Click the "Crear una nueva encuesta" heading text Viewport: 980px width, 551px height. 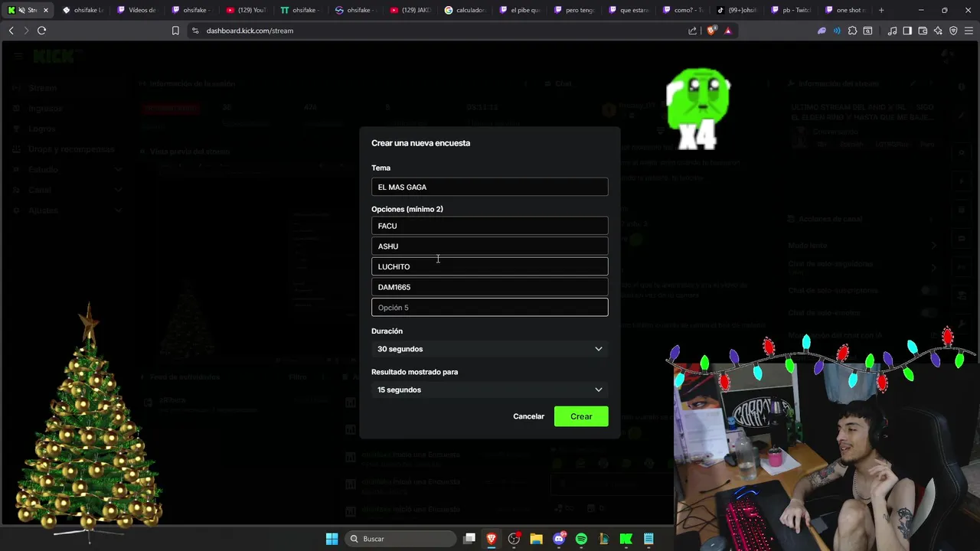tap(420, 143)
